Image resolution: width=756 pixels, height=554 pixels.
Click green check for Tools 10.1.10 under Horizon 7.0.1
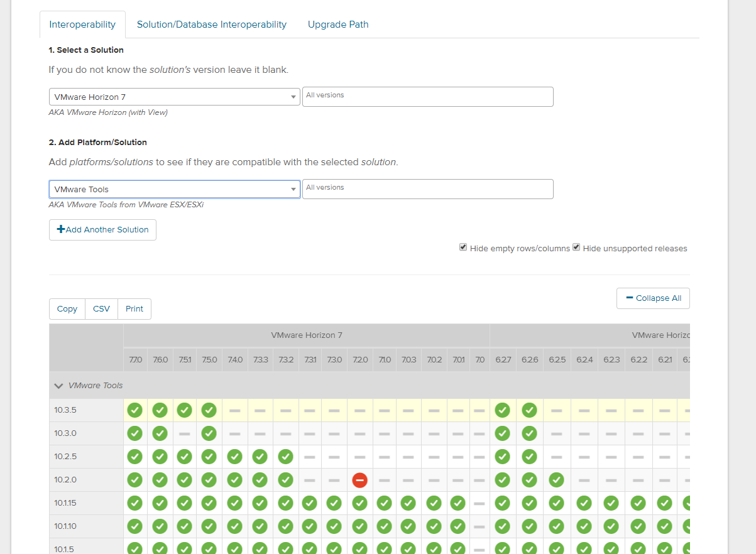coord(457,526)
